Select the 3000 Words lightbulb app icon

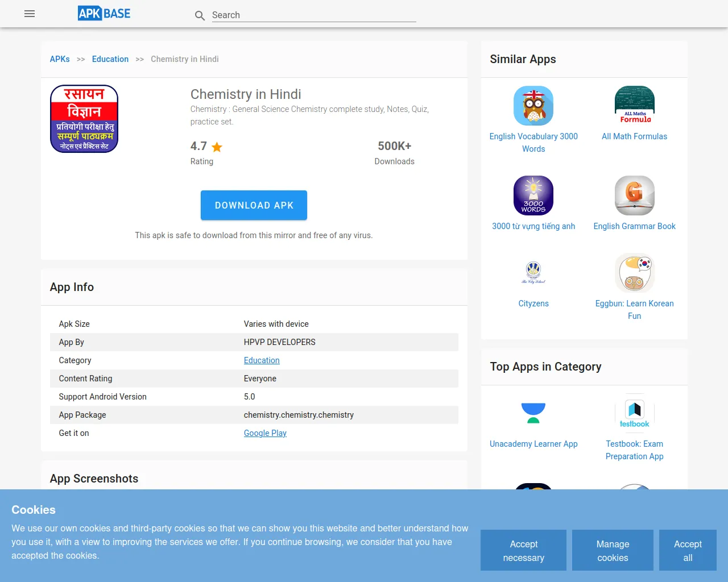coord(533,196)
